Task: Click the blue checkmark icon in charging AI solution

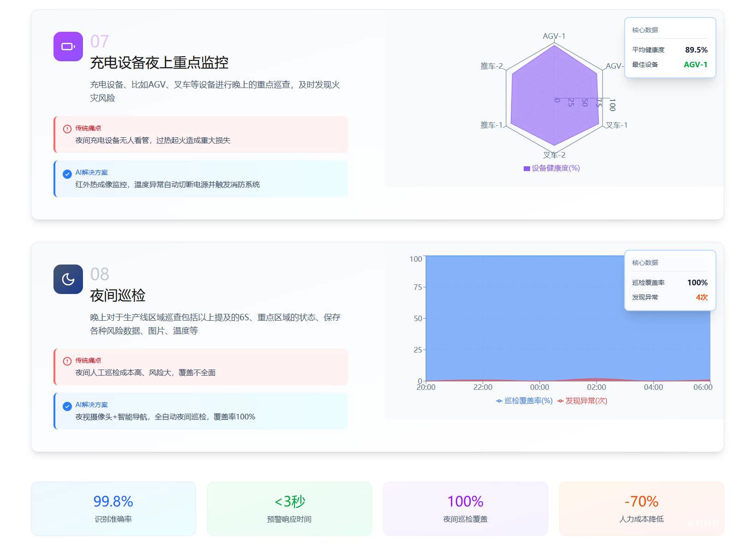Action: pyautogui.click(x=67, y=174)
